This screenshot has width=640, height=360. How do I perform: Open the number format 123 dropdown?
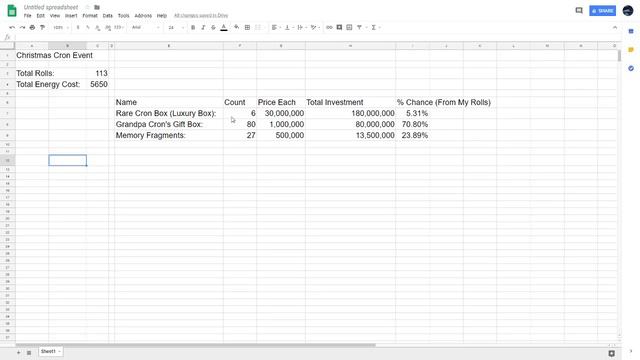tap(119, 27)
